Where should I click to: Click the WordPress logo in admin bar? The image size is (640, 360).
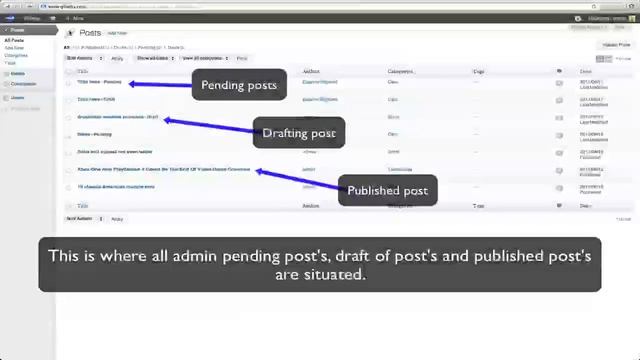[10, 18]
